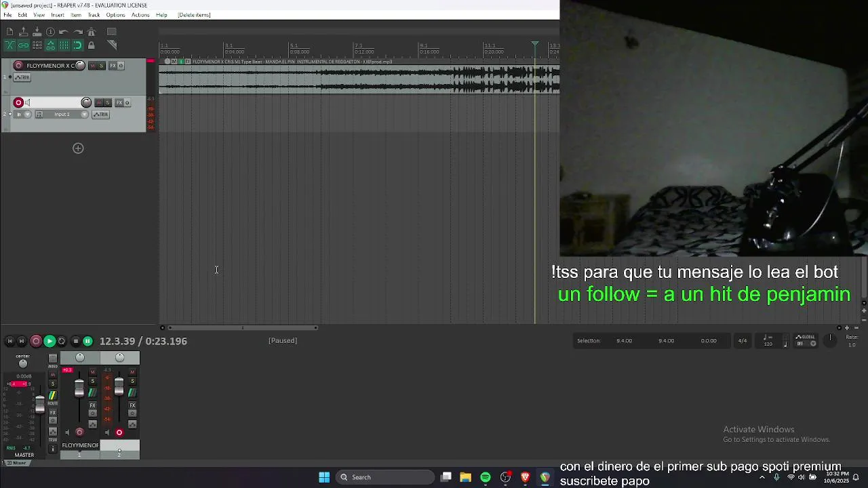Open Project Settings info icon
This screenshot has width=868, height=488.
coord(50,32)
